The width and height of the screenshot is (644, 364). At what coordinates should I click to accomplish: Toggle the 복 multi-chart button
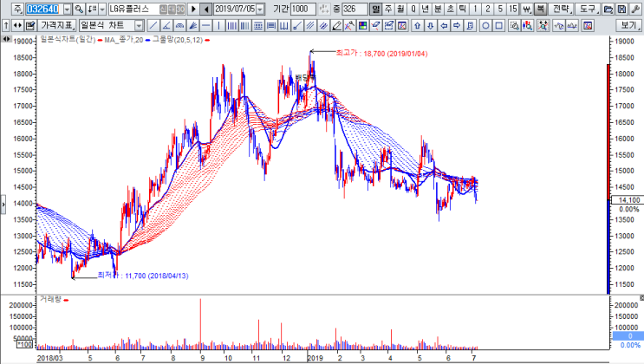pos(541,9)
